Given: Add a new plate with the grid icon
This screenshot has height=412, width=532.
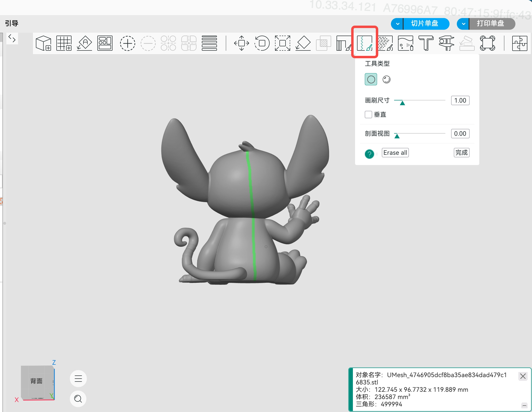Looking at the screenshot, I should [64, 43].
